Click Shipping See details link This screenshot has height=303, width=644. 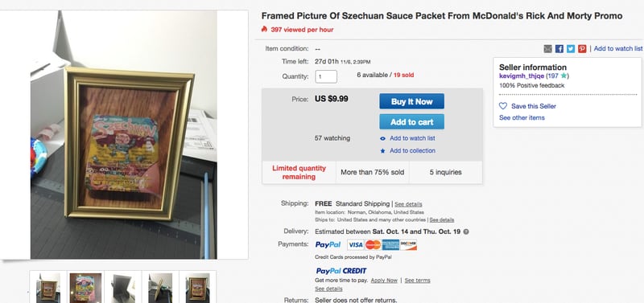point(408,204)
